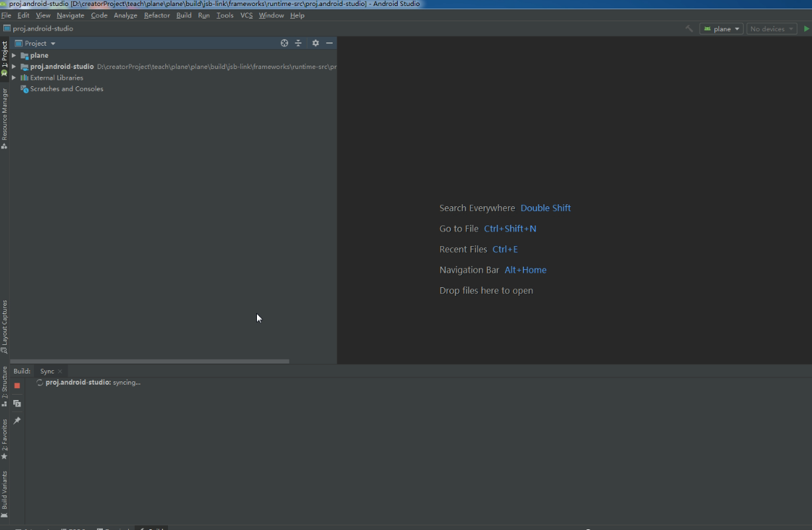Viewport: 812px width, 530px height.
Task: Stop the sync with the red square
Action: tap(17, 385)
